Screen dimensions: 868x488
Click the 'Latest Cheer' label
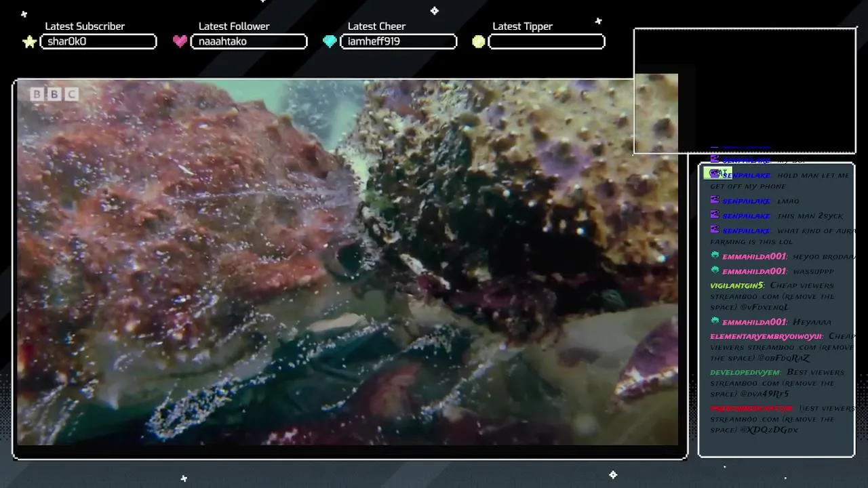pos(376,26)
